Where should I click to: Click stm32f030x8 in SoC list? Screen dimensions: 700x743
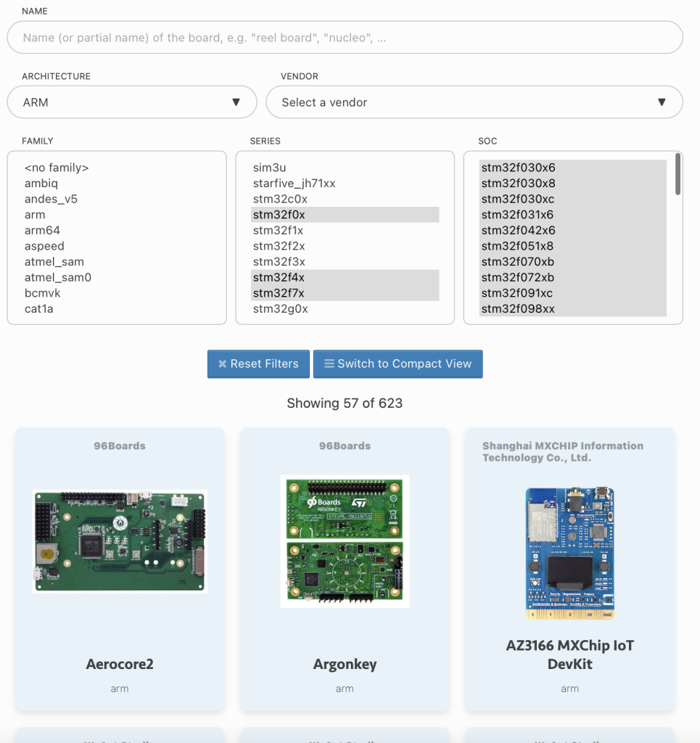572,184
